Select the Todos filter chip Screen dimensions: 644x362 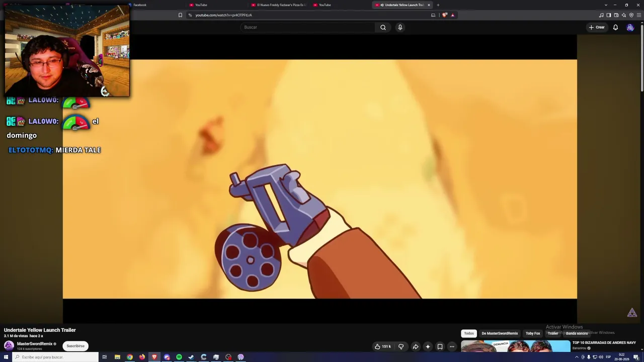pyautogui.click(x=469, y=333)
